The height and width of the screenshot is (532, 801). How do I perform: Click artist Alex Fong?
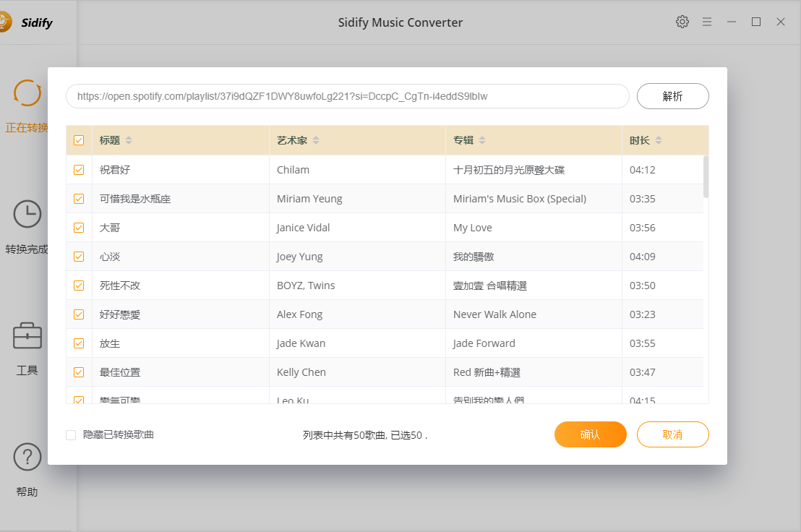[x=300, y=314]
